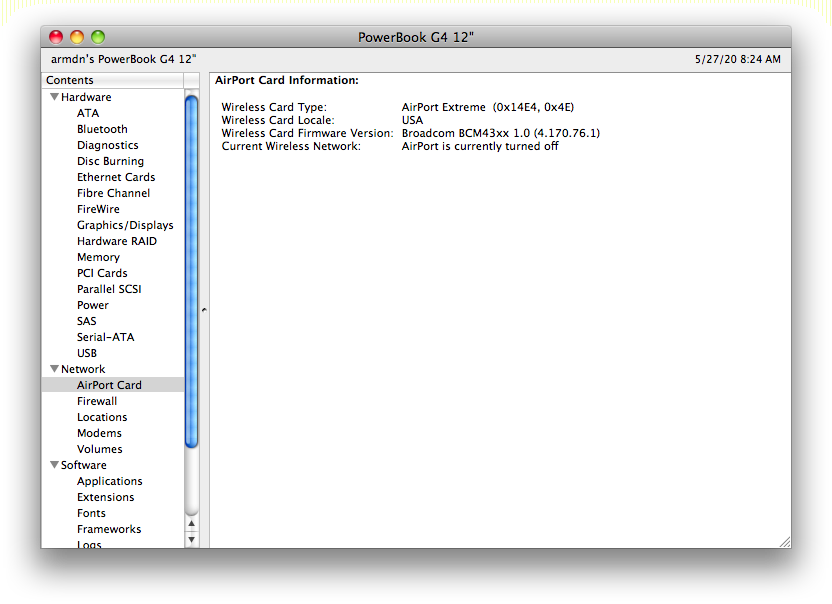Click the blue sidebar scrollbar thumb
This screenshot has height=604, width=832.
[x=192, y=271]
